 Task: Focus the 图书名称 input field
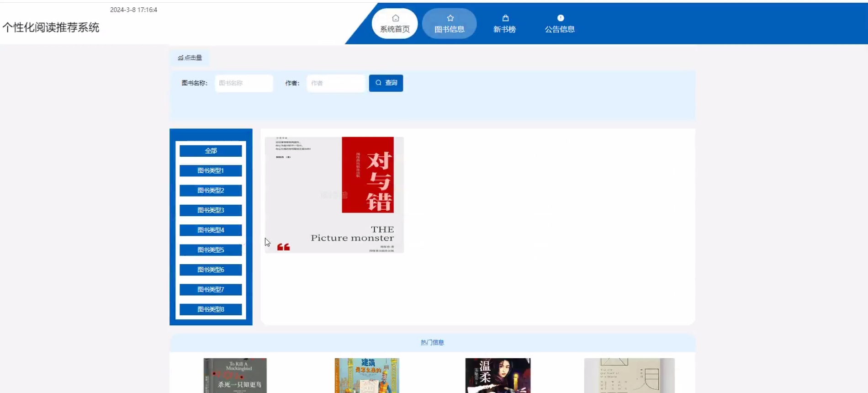click(x=244, y=83)
